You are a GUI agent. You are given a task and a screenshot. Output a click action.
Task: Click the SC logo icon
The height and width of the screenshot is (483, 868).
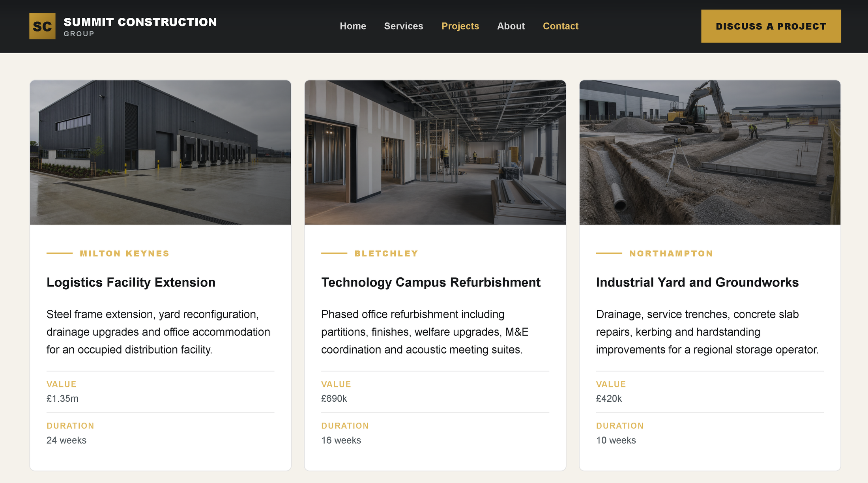[42, 26]
